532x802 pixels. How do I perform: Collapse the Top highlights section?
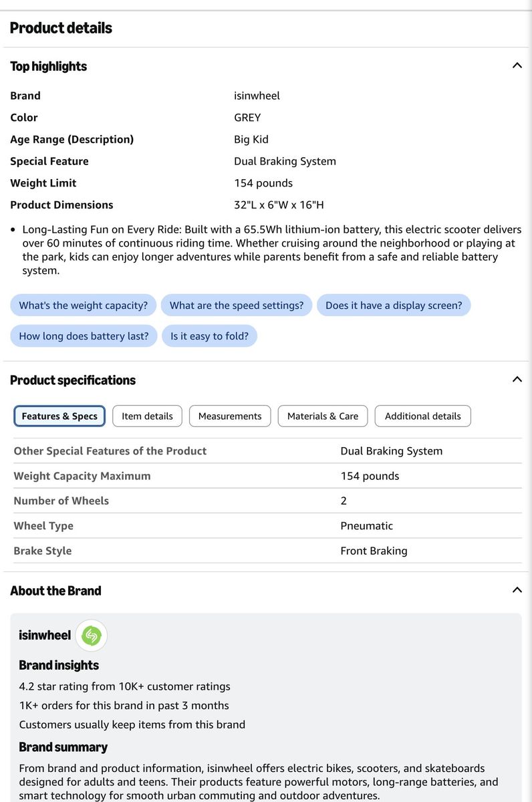(x=517, y=65)
